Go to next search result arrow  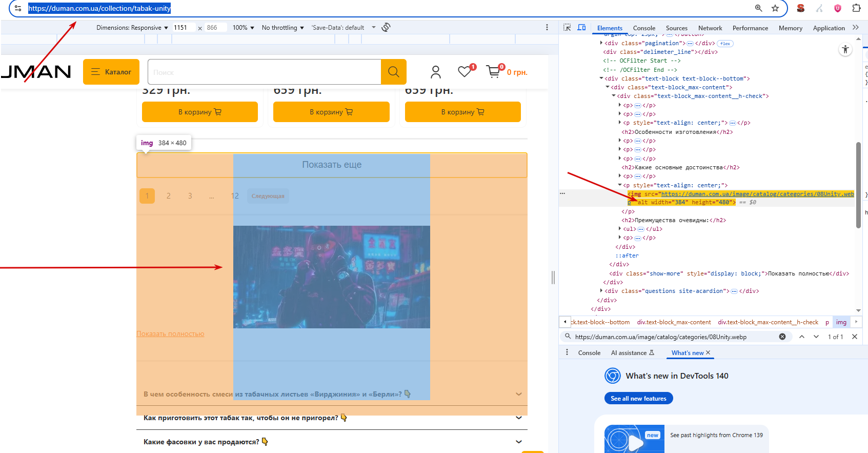pyautogui.click(x=816, y=337)
